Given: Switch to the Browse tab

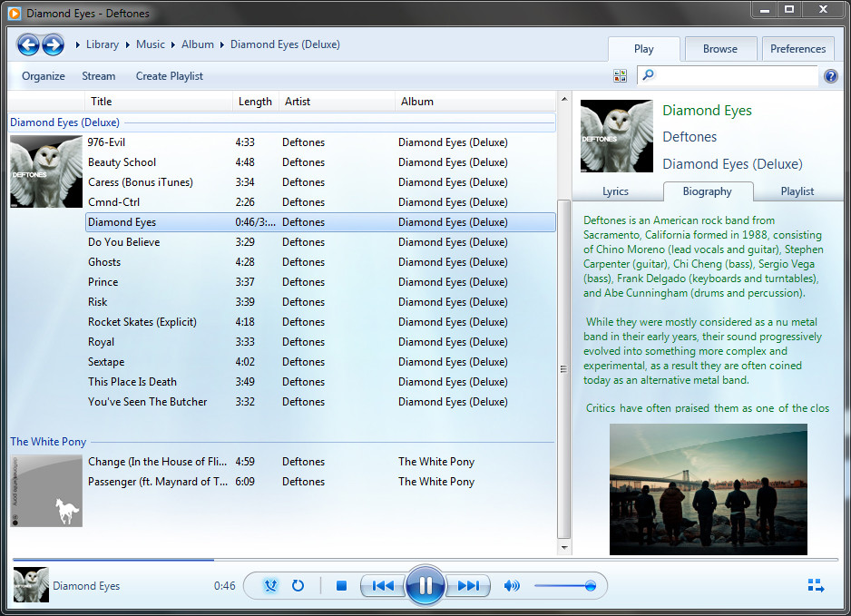Looking at the screenshot, I should pyautogui.click(x=720, y=49).
